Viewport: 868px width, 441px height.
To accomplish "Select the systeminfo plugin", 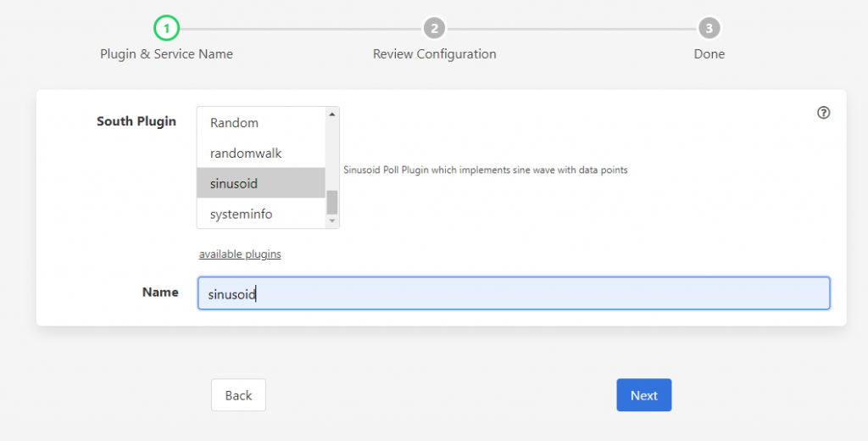I will (x=261, y=214).
